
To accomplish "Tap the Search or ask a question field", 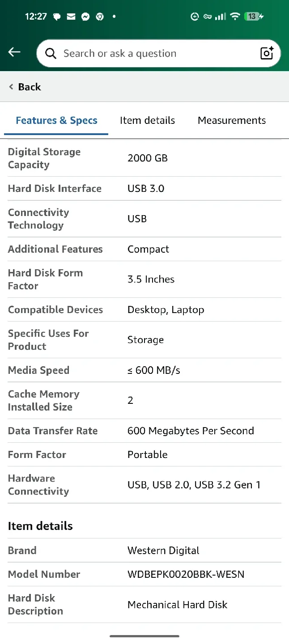I will click(134, 53).
